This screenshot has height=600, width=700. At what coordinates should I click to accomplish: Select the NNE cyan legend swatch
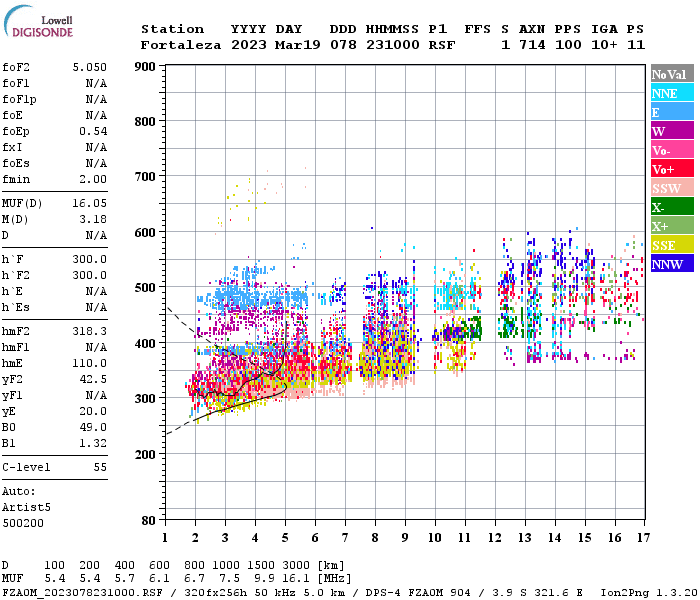[x=672, y=93]
